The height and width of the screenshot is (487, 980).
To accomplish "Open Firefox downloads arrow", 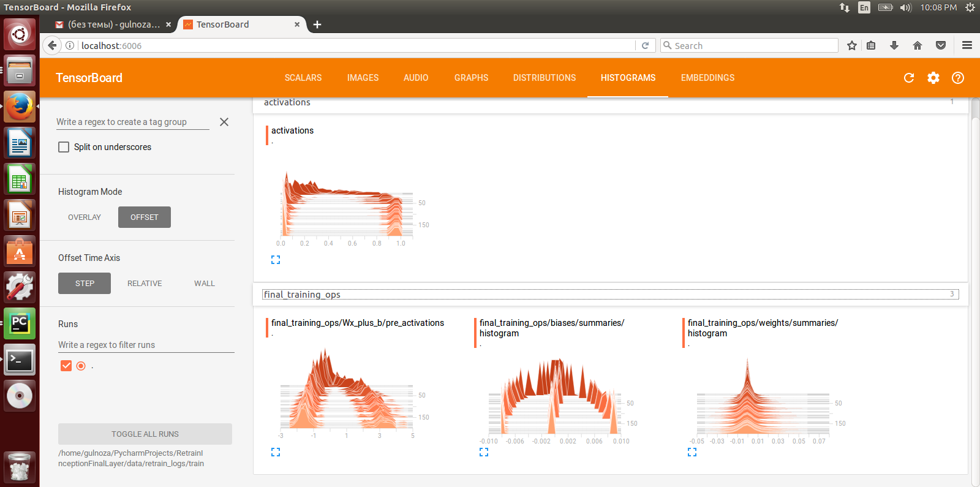I will point(894,45).
